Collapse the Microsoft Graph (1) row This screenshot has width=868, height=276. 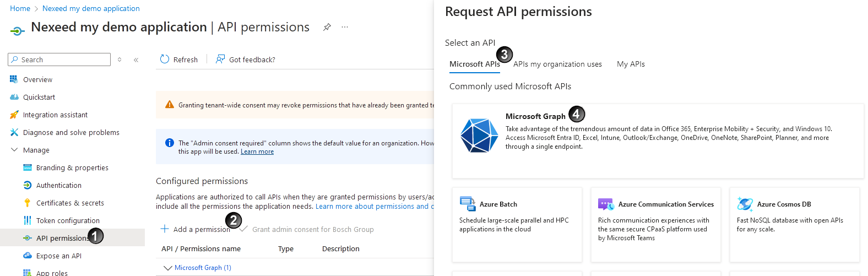coord(168,268)
